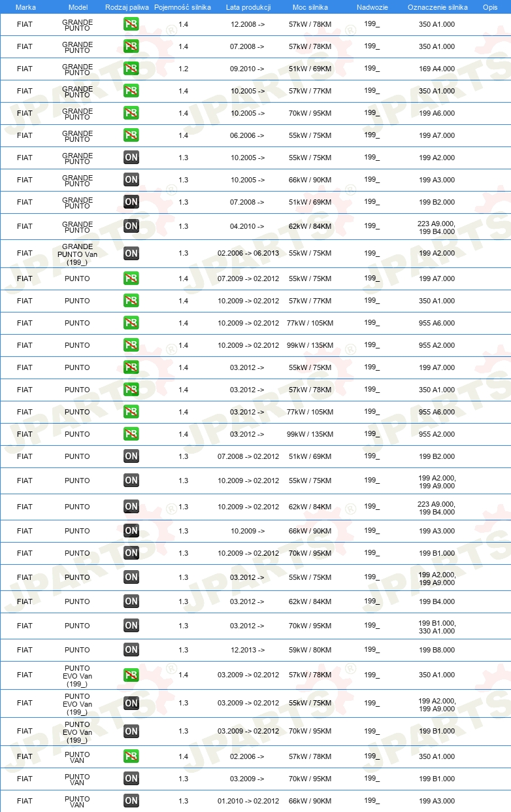This screenshot has height=812, width=511.
Task: Click the diesel ON icon for Grande Punto 66kW / 90KM
Action: coord(131,180)
